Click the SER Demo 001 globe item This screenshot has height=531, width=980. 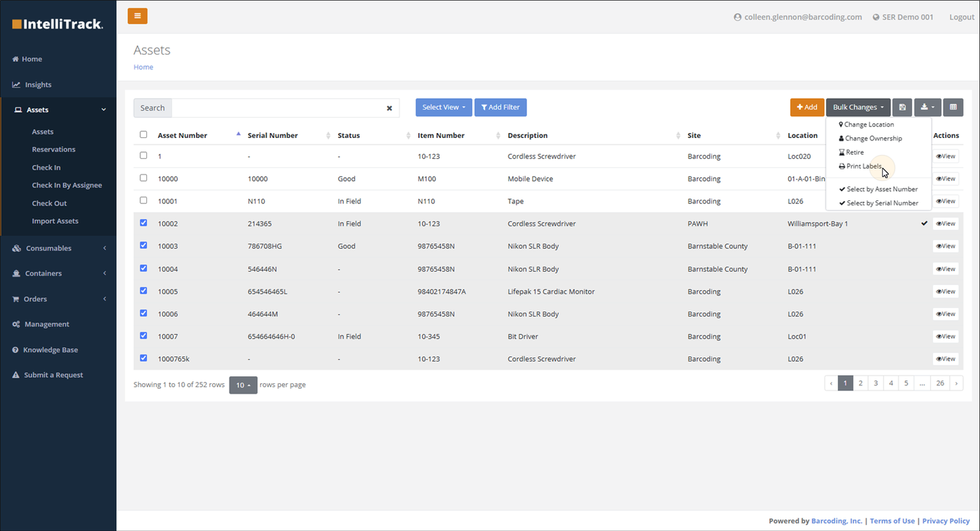pos(903,17)
